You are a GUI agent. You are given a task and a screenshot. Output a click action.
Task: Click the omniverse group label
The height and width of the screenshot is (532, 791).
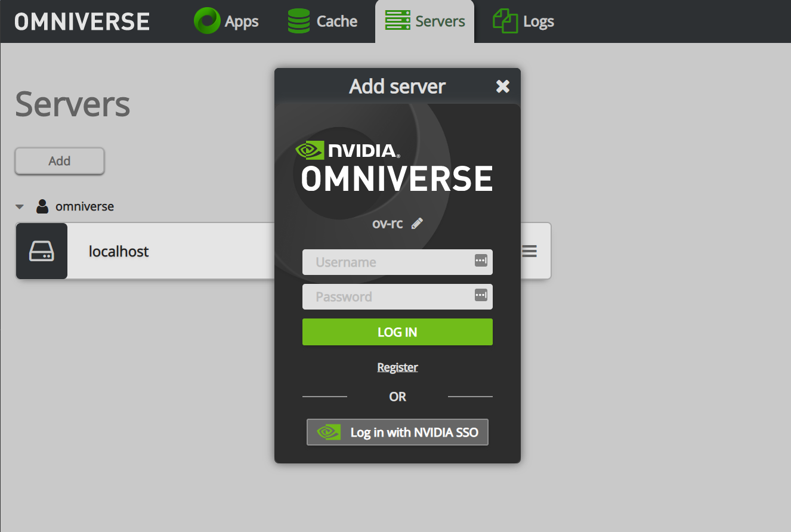[85, 206]
